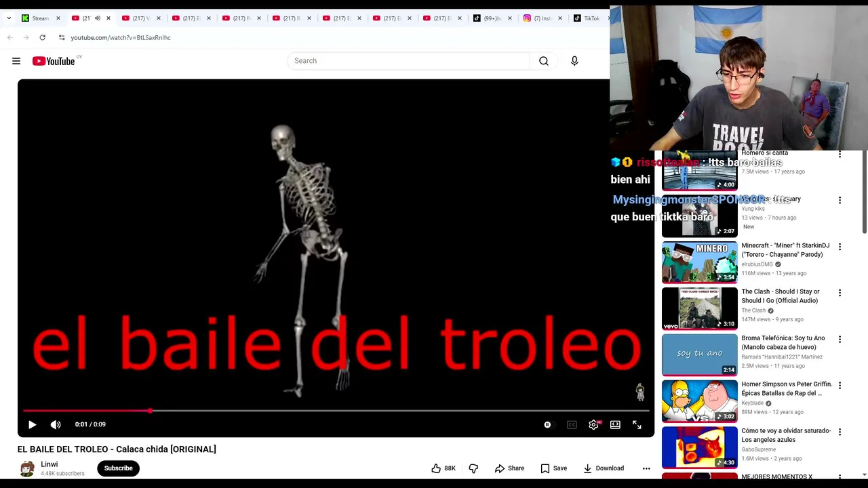Dislike the video
The height and width of the screenshot is (488, 868).
point(473,468)
